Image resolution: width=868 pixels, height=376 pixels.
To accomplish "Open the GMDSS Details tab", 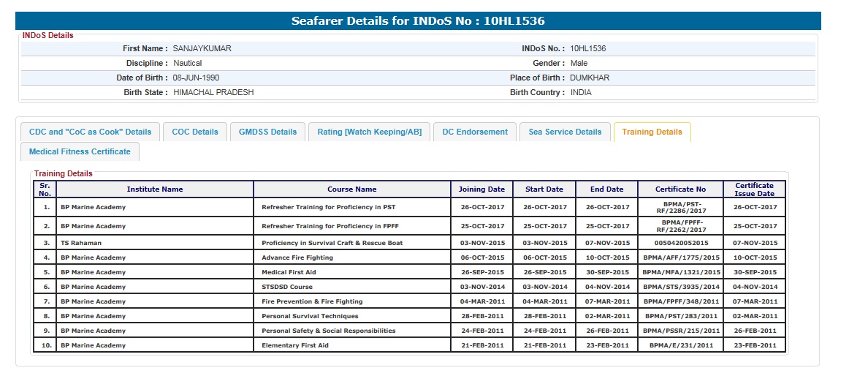I will [x=268, y=132].
